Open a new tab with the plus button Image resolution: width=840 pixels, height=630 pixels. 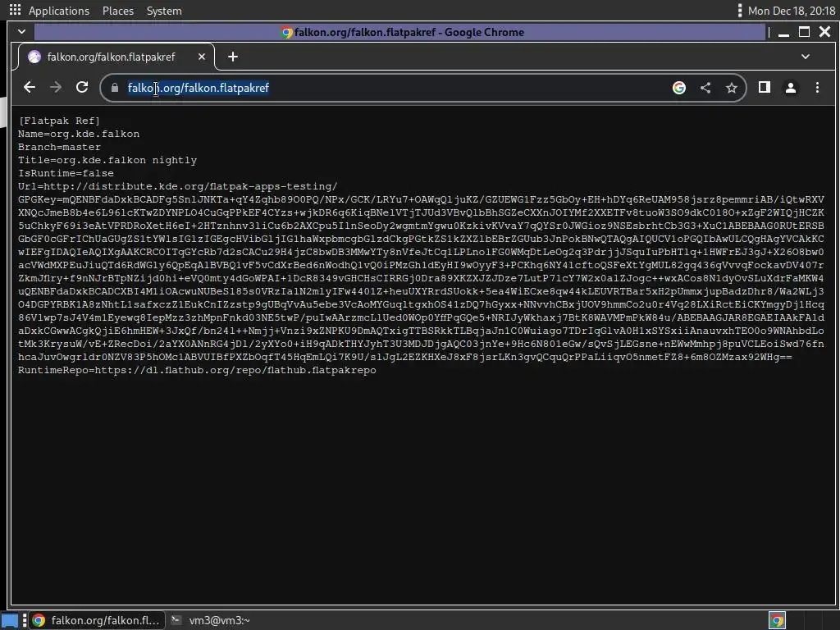tap(232, 57)
